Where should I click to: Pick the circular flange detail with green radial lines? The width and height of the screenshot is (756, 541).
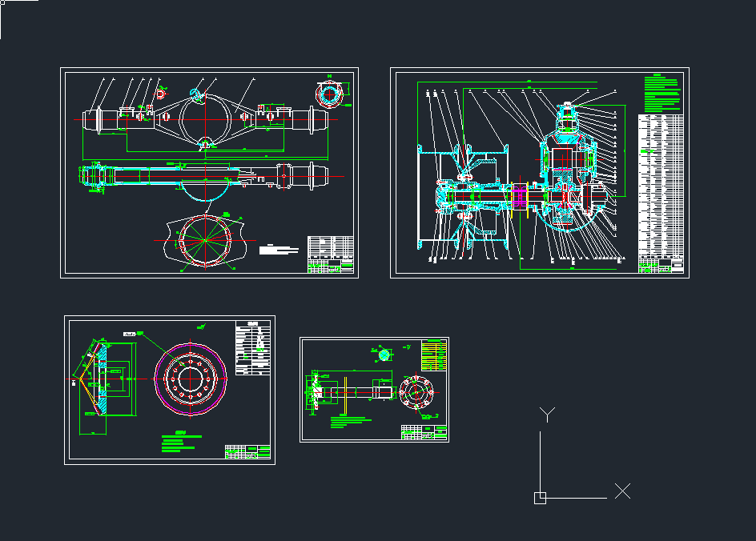[205, 240]
